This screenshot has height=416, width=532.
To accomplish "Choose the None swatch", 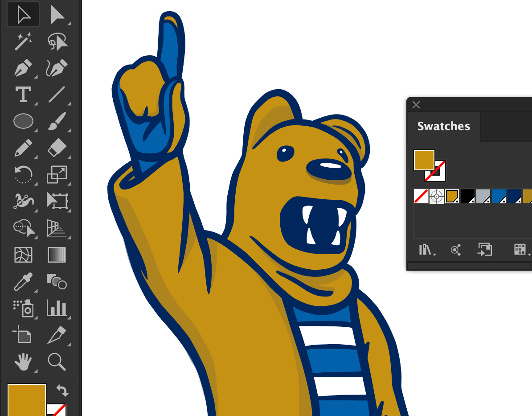I will click(421, 196).
